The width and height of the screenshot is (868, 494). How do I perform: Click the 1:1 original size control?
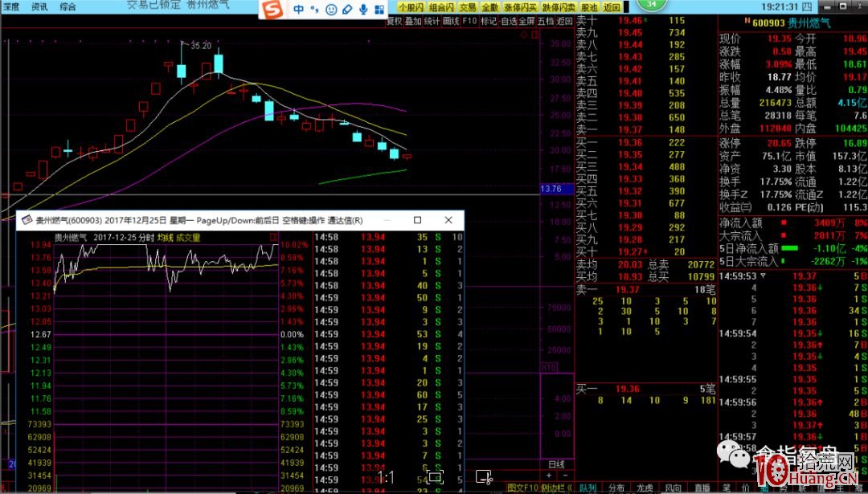click(x=386, y=477)
